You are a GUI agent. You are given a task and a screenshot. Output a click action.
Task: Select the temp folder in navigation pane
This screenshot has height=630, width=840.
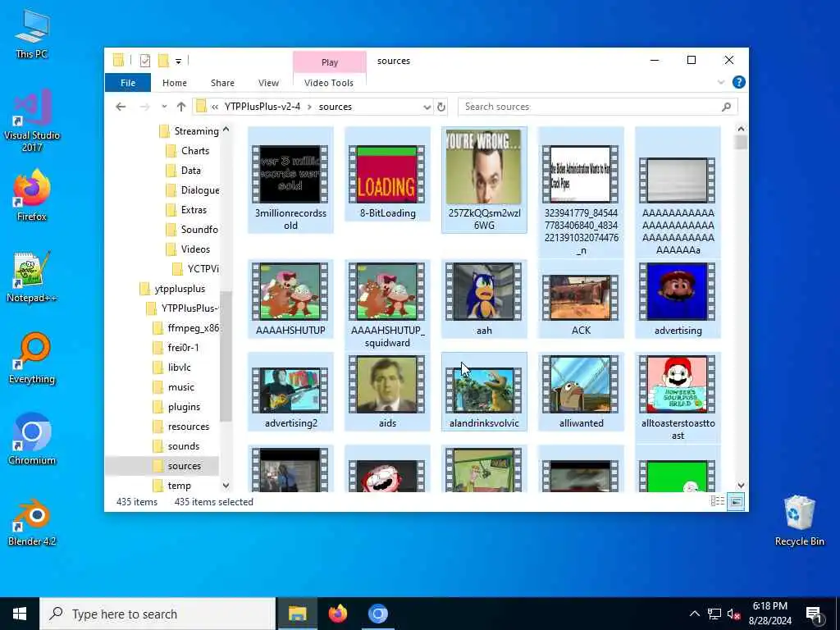coord(172,486)
